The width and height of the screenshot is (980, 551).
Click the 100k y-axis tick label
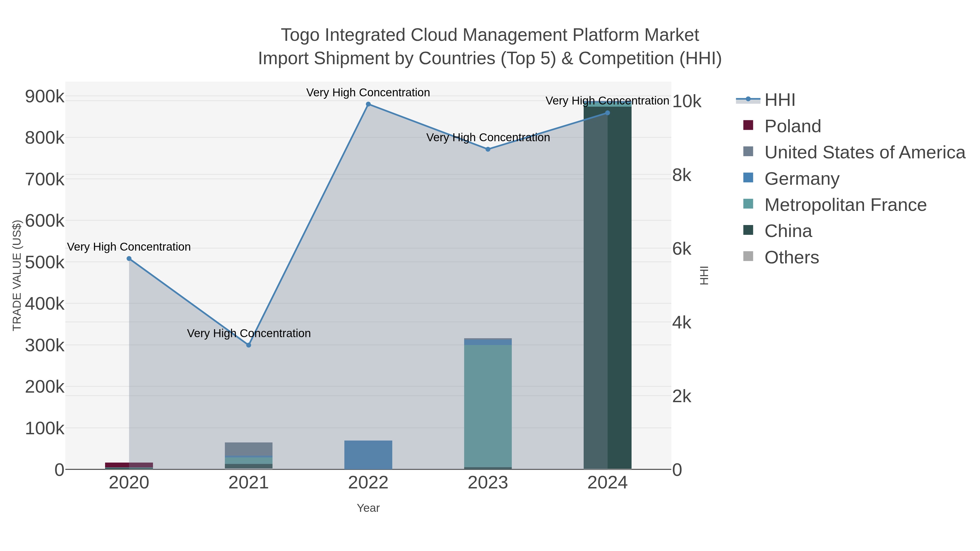pos(45,429)
